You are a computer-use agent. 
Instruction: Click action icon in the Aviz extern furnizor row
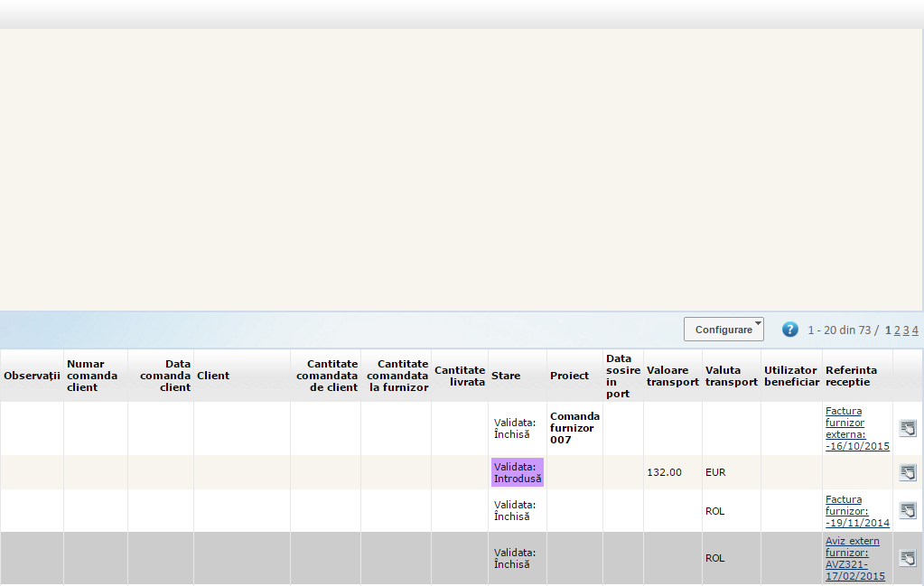pos(908,557)
